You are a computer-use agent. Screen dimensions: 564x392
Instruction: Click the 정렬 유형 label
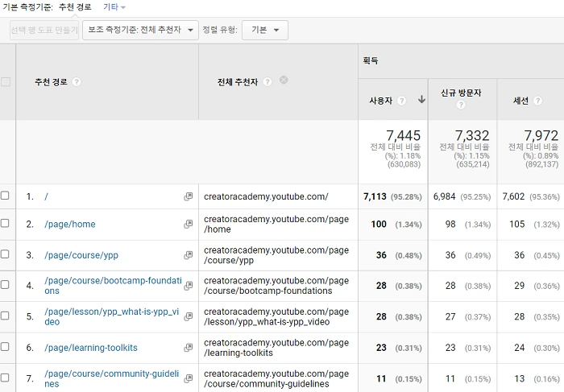pyautogui.click(x=220, y=30)
